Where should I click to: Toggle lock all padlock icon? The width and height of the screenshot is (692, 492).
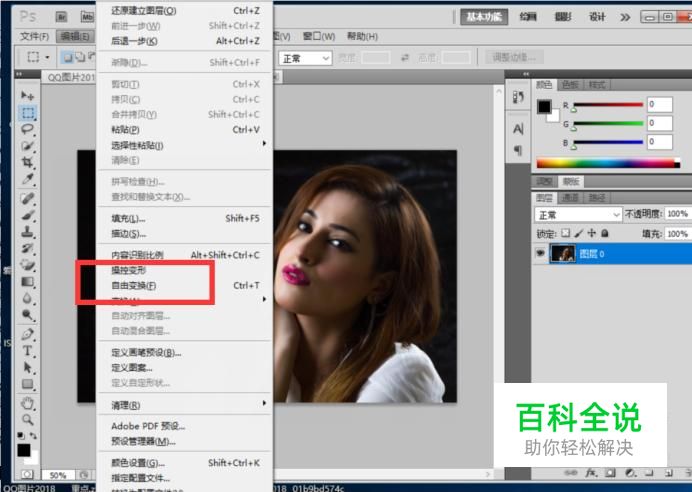[x=605, y=233]
